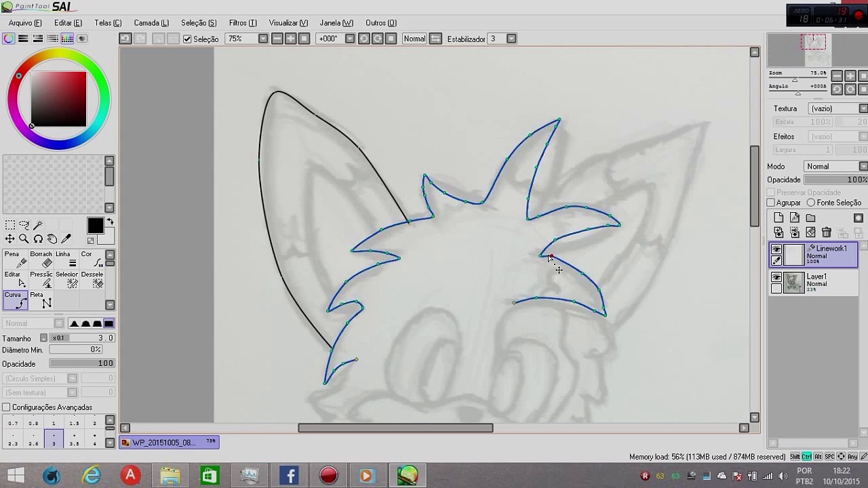The height and width of the screenshot is (488, 868).
Task: Select the Selecionar selection pen tool
Action: point(67,279)
